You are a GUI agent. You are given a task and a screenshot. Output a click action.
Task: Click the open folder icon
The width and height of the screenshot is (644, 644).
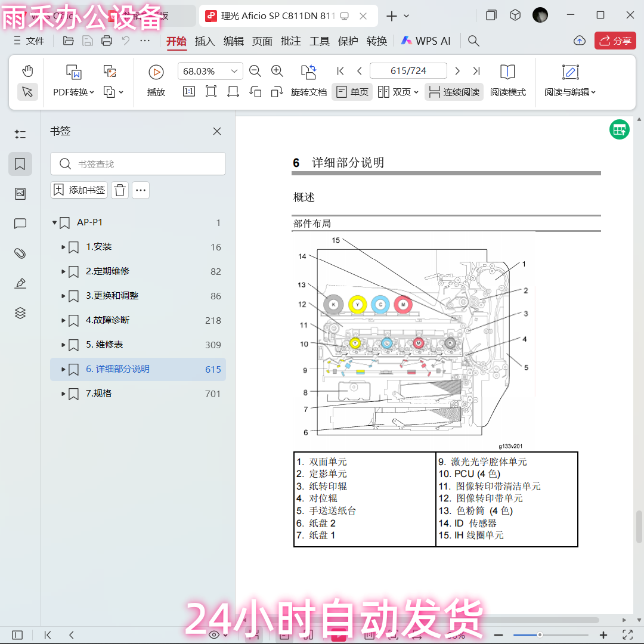68,41
